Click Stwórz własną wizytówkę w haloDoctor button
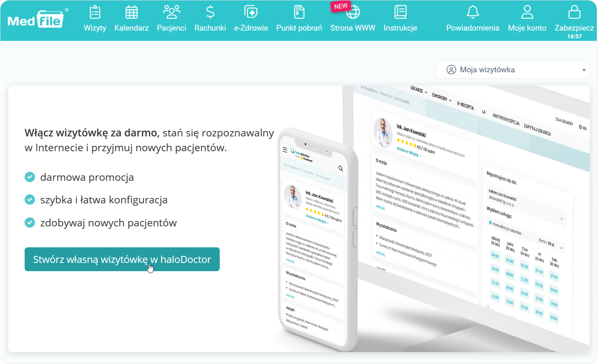This screenshot has height=364, width=598. [x=122, y=259]
